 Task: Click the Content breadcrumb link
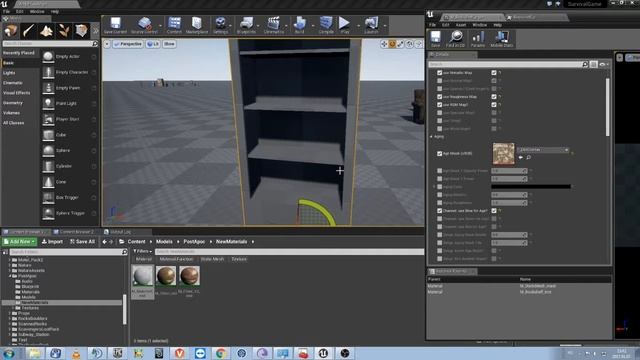(136, 242)
